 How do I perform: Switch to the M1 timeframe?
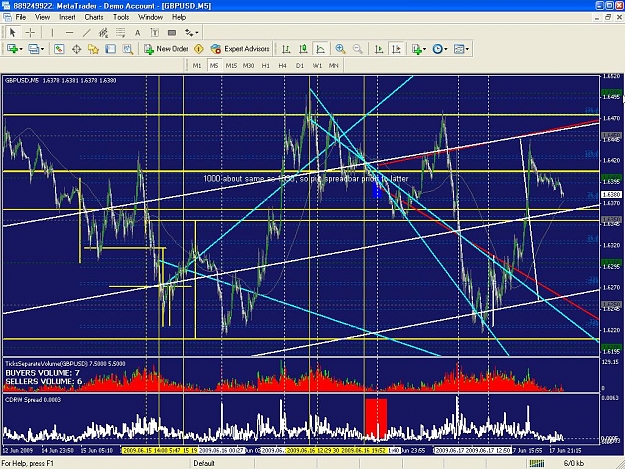[197, 66]
